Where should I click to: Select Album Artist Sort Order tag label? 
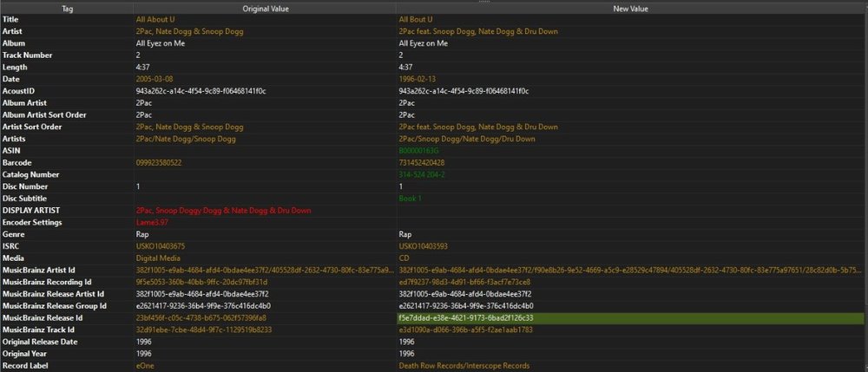pos(44,115)
